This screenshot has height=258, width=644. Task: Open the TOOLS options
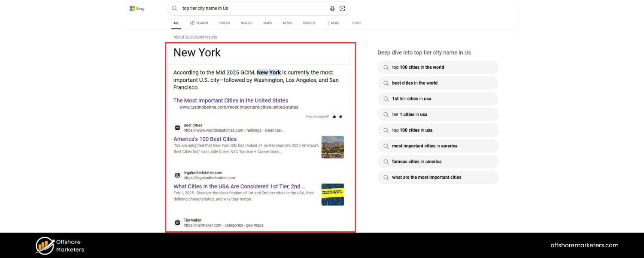[x=356, y=23]
